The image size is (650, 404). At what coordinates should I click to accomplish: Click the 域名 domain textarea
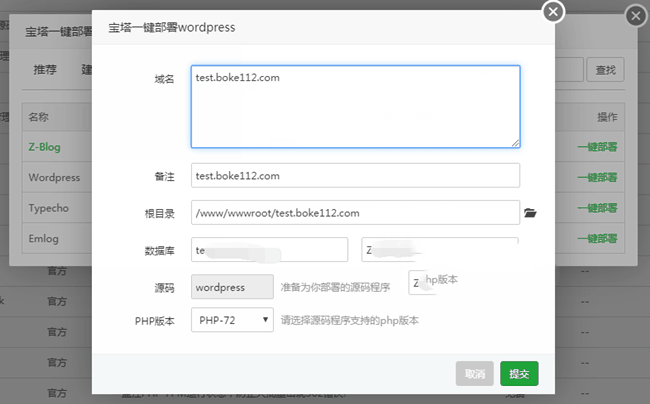(x=355, y=106)
